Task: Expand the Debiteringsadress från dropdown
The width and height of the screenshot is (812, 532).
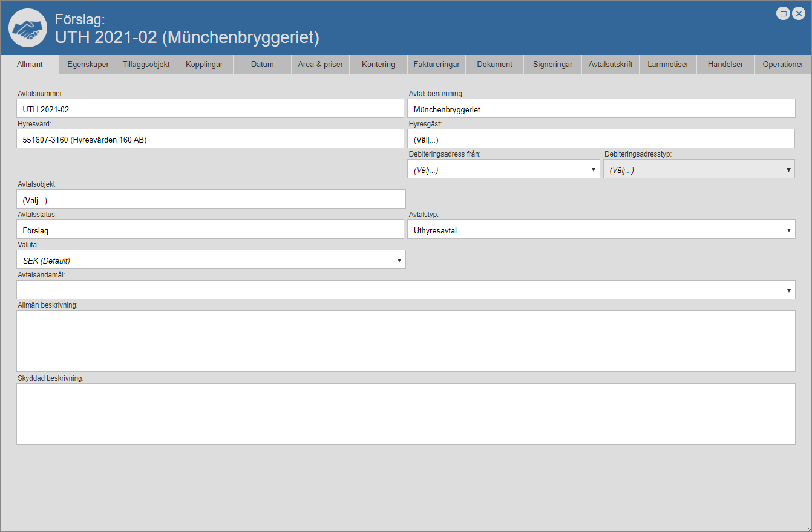Action: click(503, 169)
